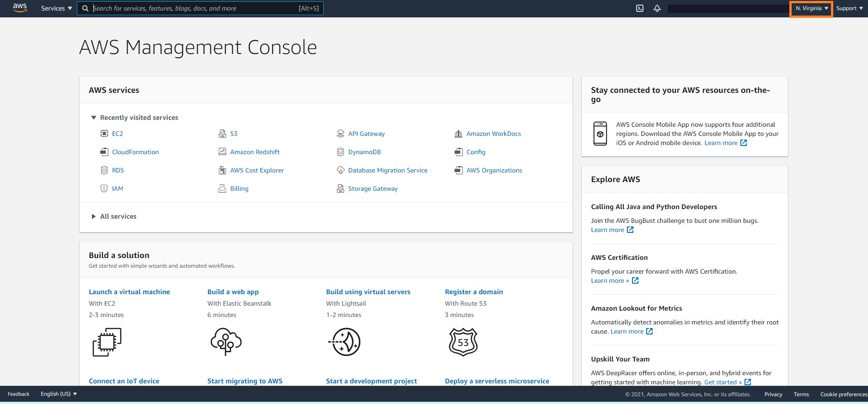Click the EC2 virtual machine illustration
Screen dimensions: 868x404
[x=107, y=342]
